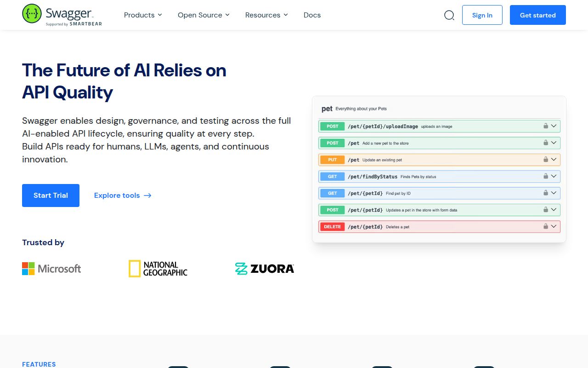Image resolution: width=588 pixels, height=368 pixels.
Task: Click the text 'Update an existing pet'
Action: (x=382, y=160)
